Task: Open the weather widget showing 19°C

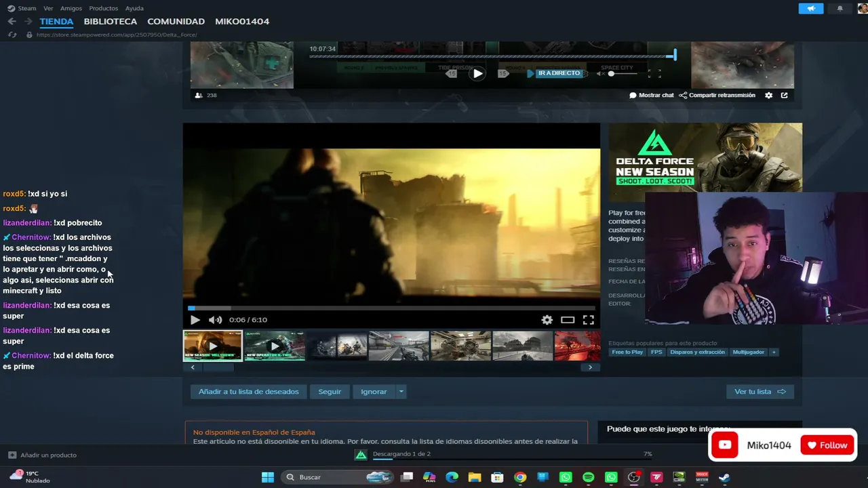Action: pos(31,476)
